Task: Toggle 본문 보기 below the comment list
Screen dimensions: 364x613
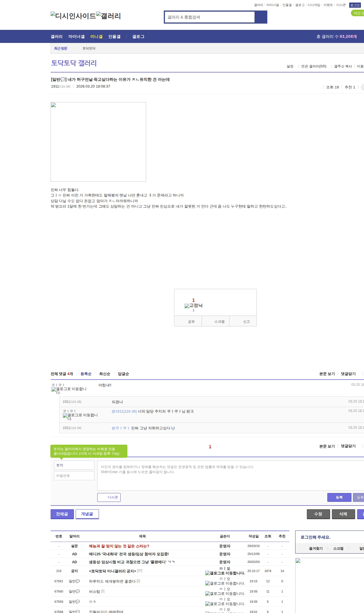Action: tap(327, 446)
